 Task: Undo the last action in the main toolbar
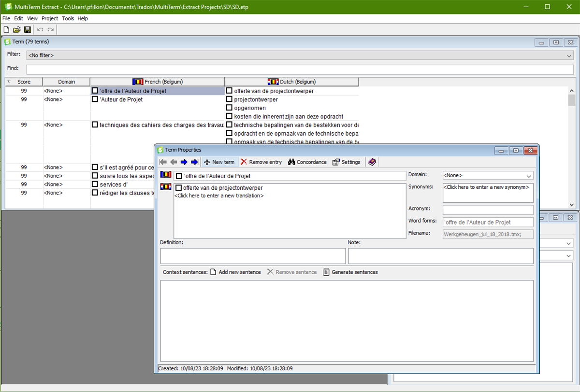[x=40, y=30]
